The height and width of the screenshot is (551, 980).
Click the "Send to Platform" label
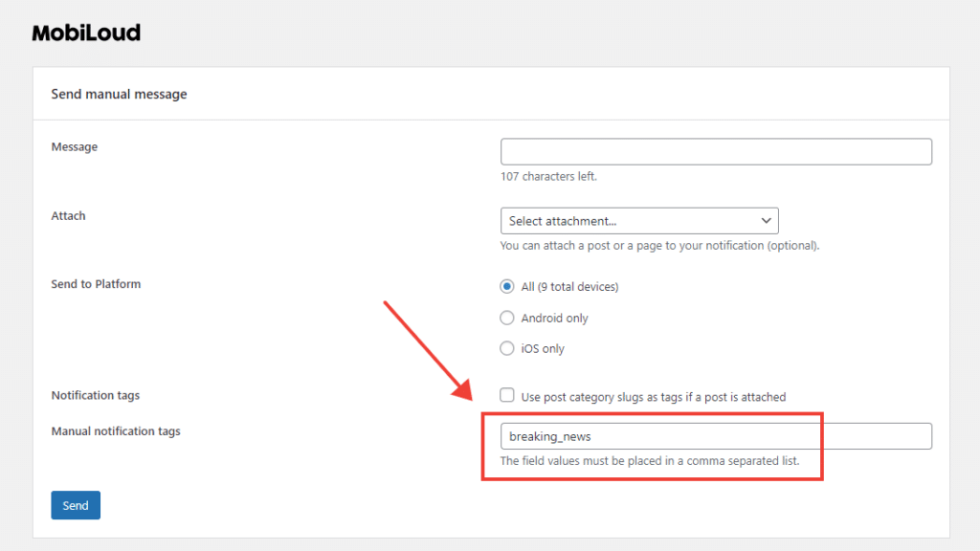[96, 283]
